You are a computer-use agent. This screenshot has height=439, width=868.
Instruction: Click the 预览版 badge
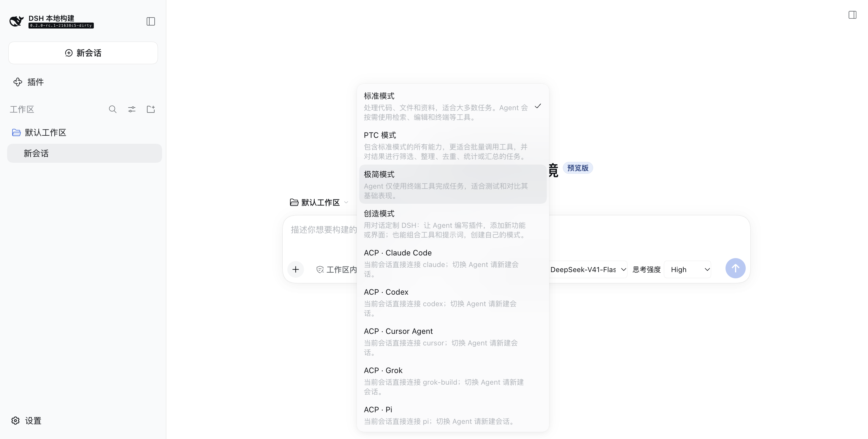click(578, 168)
